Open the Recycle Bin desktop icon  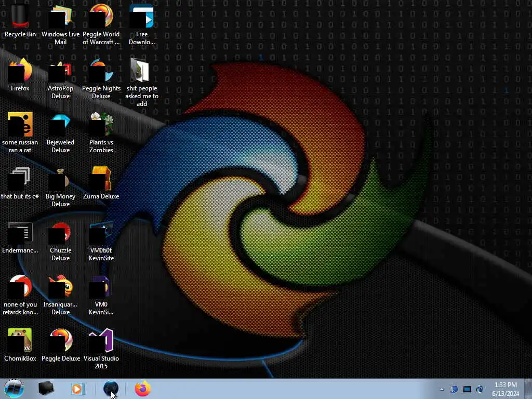20,21
